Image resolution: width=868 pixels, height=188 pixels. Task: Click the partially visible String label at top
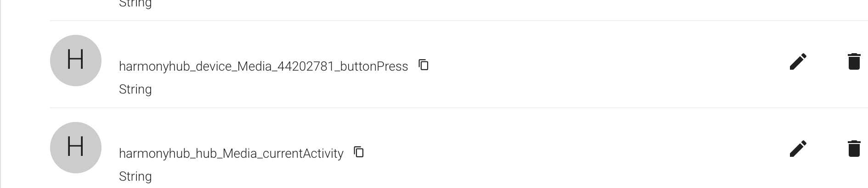135,4
